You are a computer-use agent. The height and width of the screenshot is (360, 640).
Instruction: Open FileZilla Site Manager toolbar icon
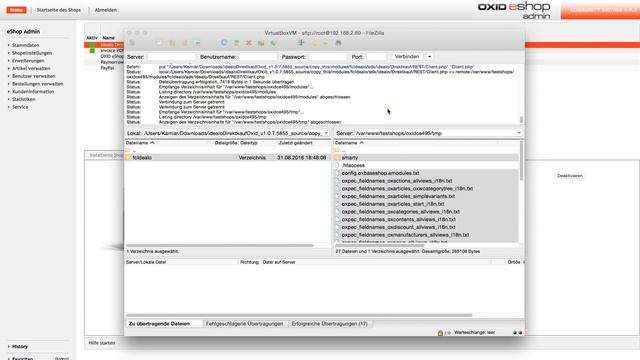click(132, 43)
